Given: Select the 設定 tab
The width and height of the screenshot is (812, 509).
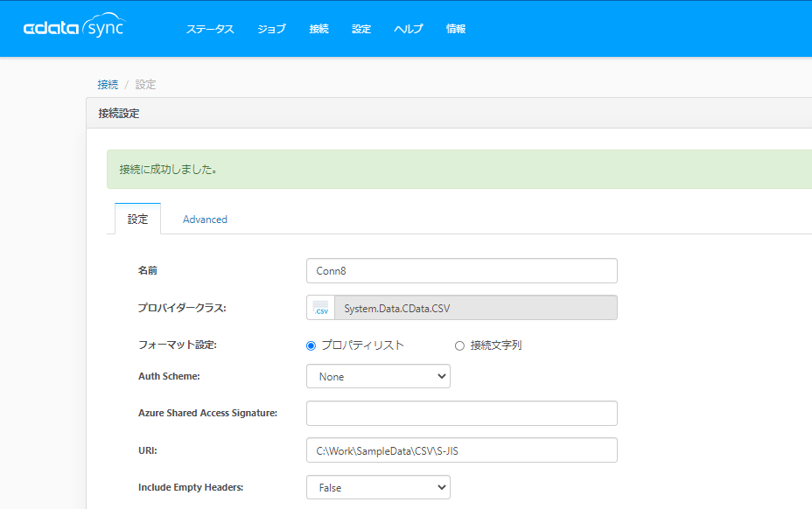Looking at the screenshot, I should pos(137,219).
